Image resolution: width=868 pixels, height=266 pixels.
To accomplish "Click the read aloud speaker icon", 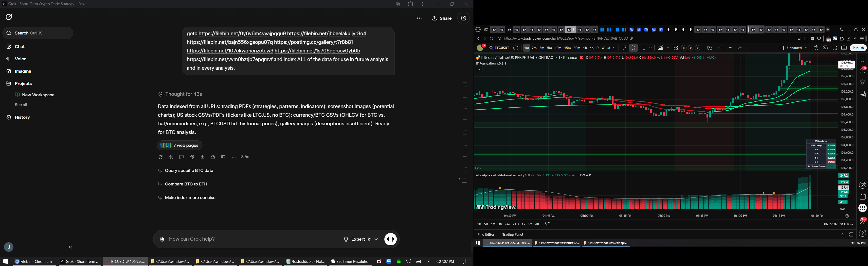I will (x=171, y=157).
